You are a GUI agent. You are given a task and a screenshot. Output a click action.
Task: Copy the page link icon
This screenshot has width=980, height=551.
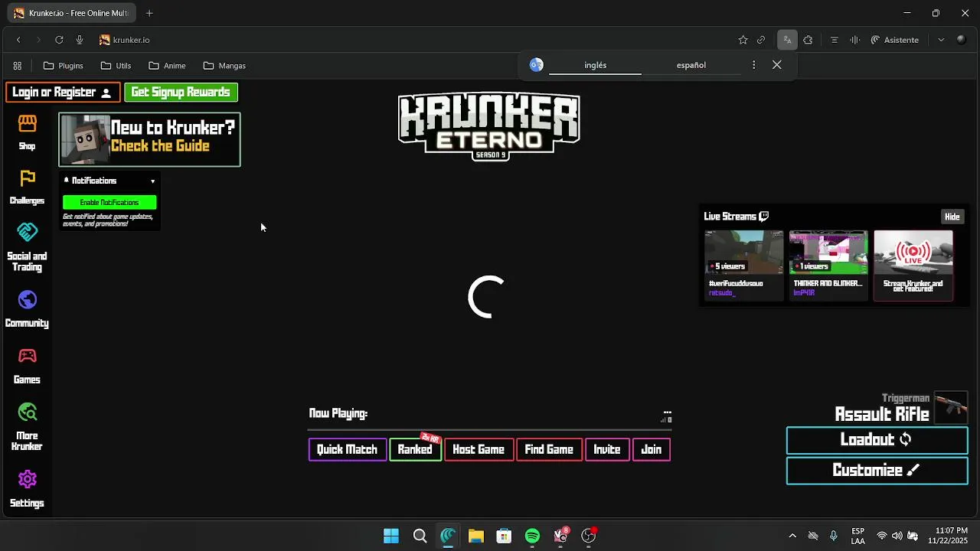point(761,40)
